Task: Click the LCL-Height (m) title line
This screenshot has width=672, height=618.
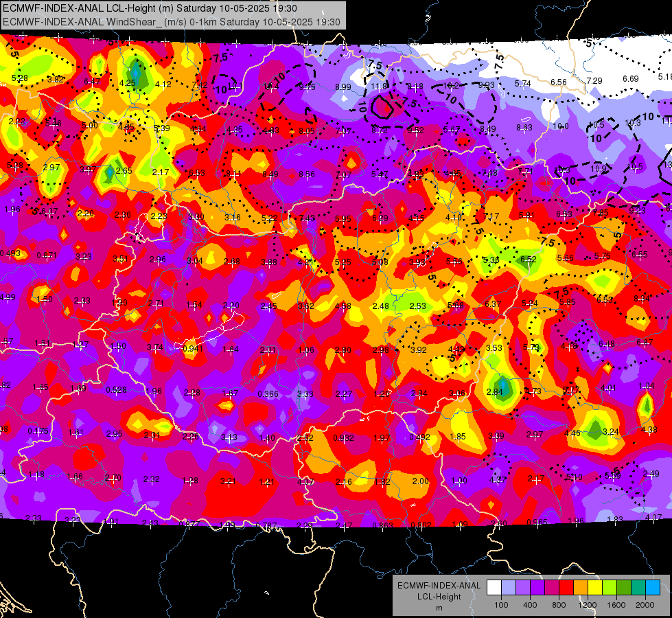Action: pyautogui.click(x=150, y=8)
